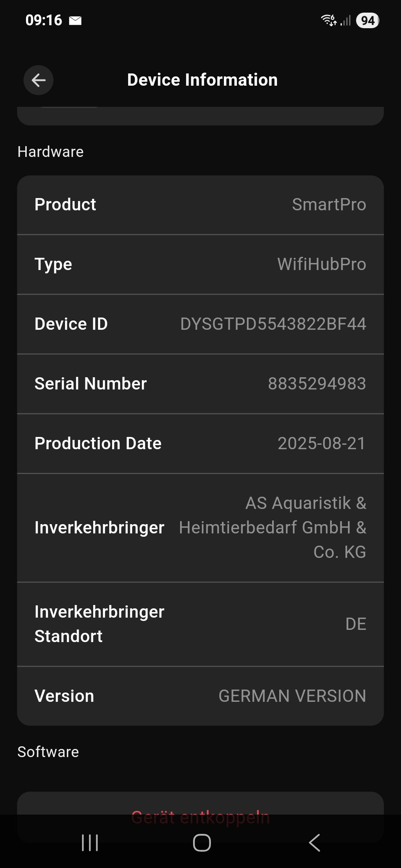Tap the Hardware section header
This screenshot has height=868, width=401.
pyautogui.click(x=50, y=152)
